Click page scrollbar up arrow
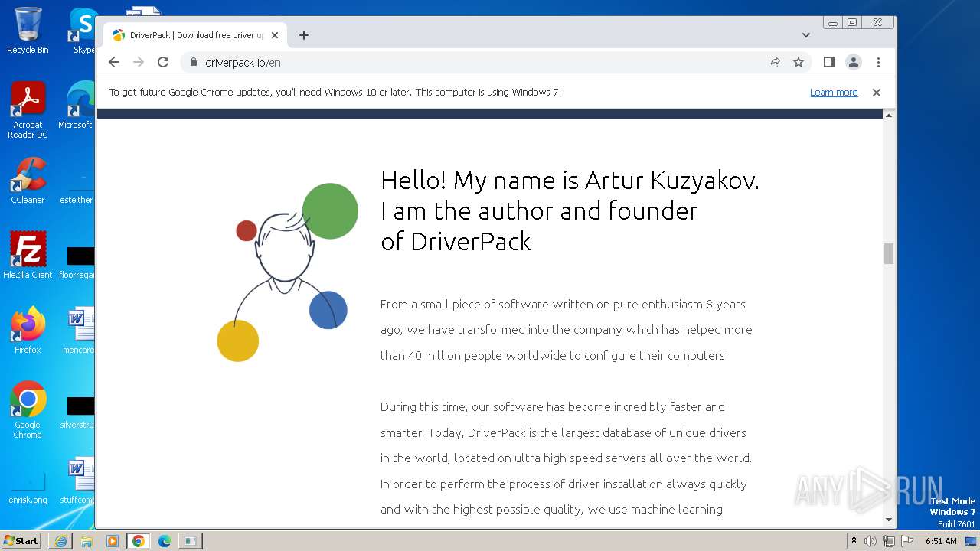 (889, 115)
